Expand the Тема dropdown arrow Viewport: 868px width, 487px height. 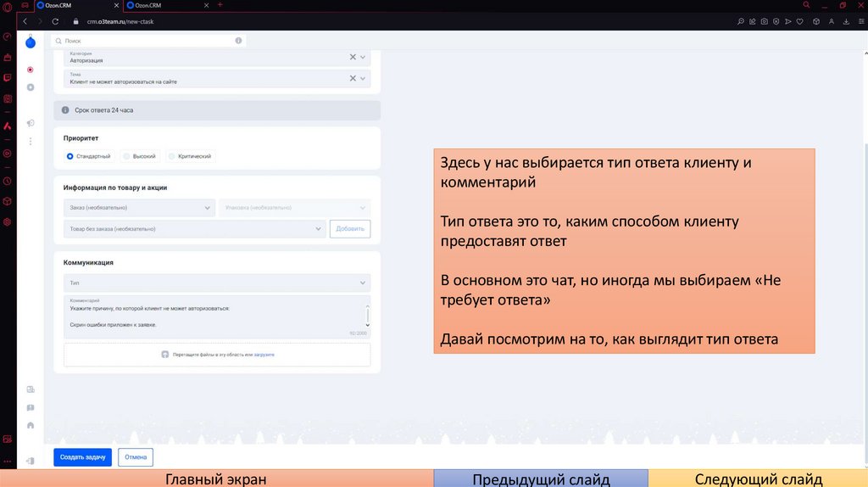[363, 78]
